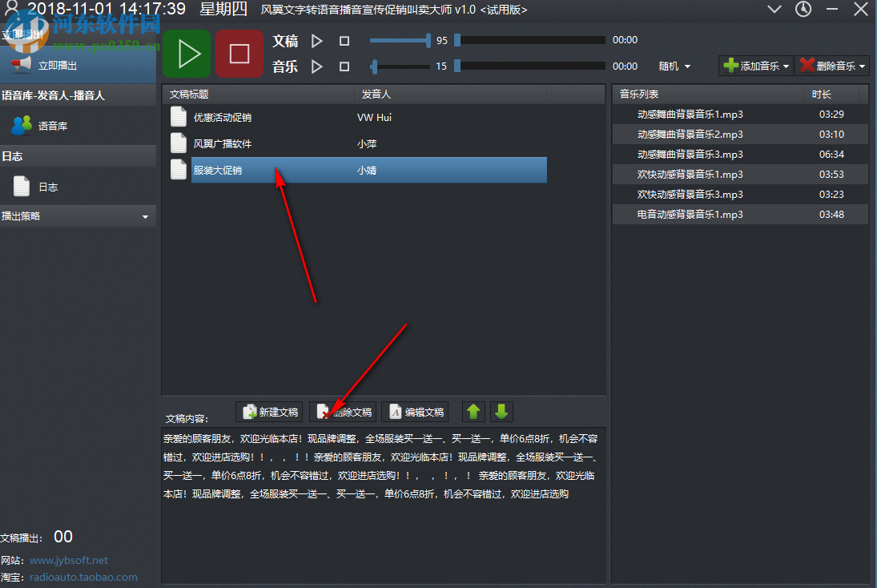Click the 新建文稿 new document icon button
Screen dimensions: 877x588
click(268, 411)
